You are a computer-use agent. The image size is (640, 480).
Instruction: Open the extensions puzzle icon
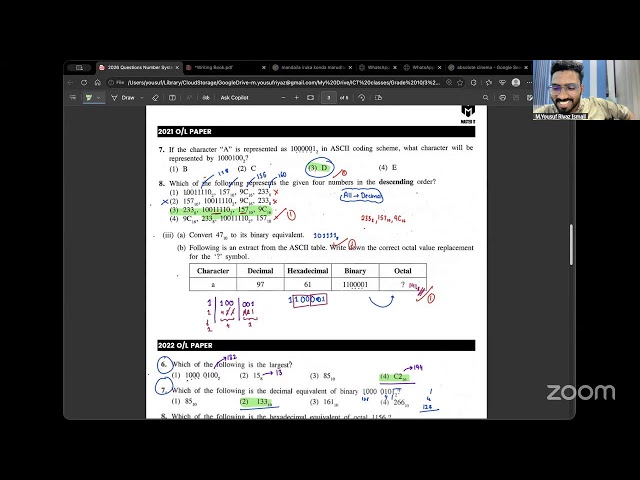coord(489,82)
